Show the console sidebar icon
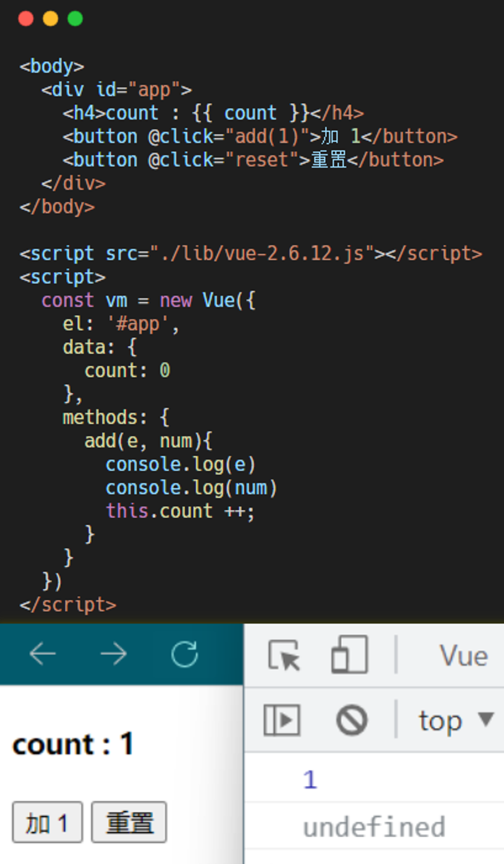 click(x=282, y=720)
